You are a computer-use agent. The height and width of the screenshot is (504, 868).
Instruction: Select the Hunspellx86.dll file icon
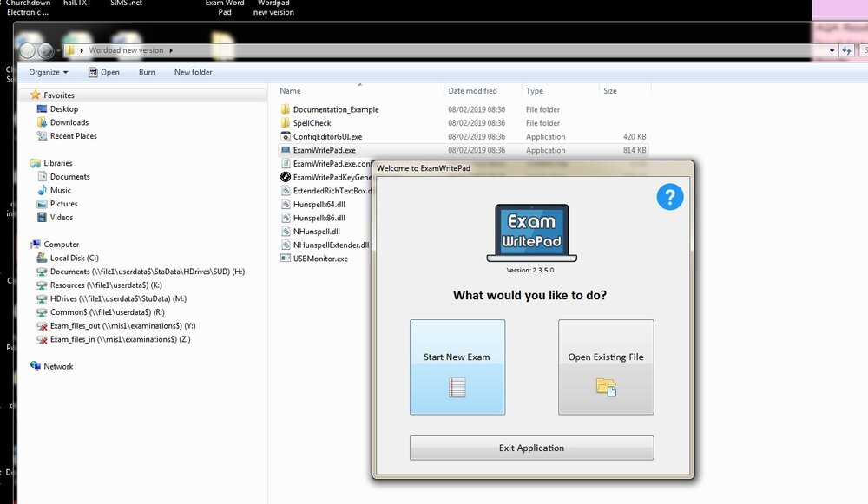pyautogui.click(x=285, y=218)
